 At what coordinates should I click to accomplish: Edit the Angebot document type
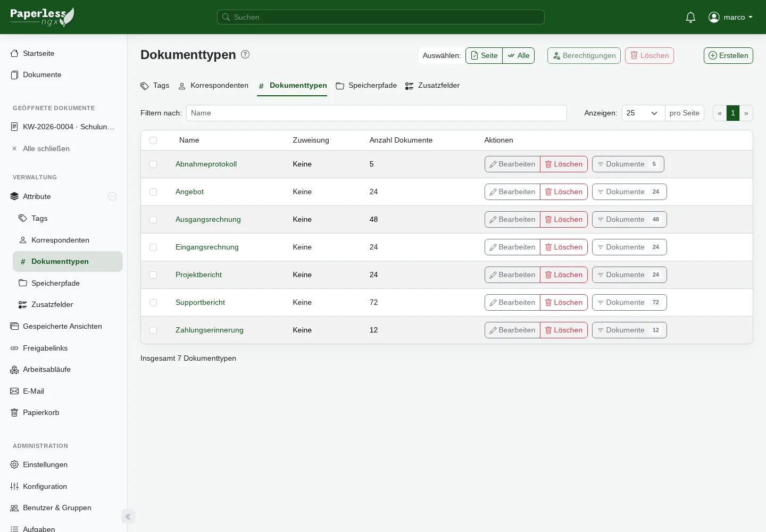(x=512, y=192)
